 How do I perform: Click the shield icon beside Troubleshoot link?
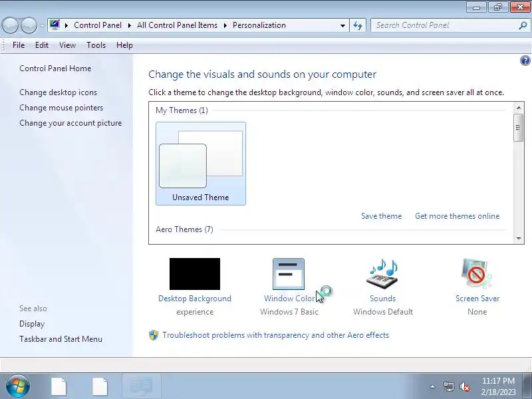pyautogui.click(x=154, y=335)
